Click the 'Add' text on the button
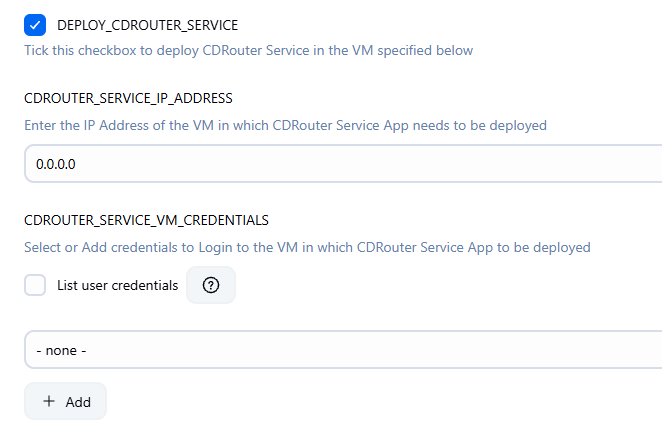 [x=78, y=402]
